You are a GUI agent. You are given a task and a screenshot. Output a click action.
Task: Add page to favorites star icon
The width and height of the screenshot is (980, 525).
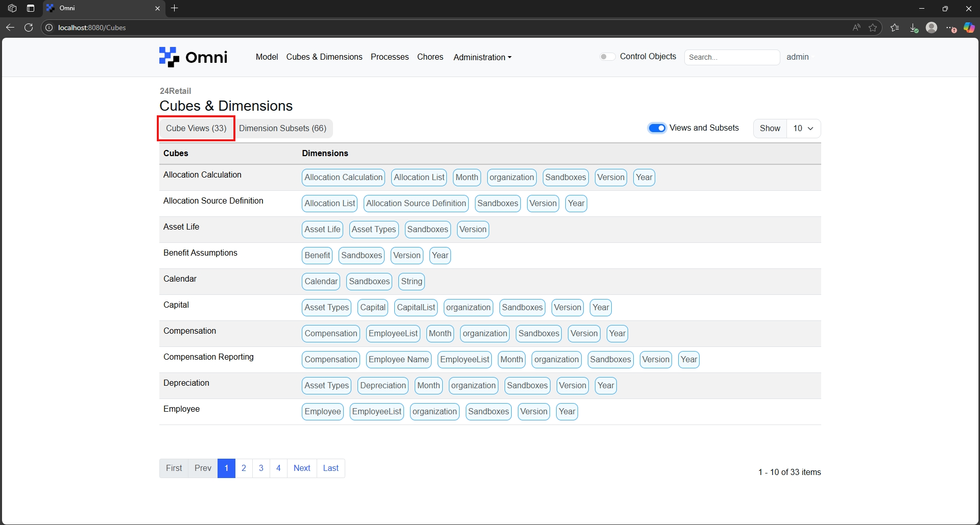[873, 28]
